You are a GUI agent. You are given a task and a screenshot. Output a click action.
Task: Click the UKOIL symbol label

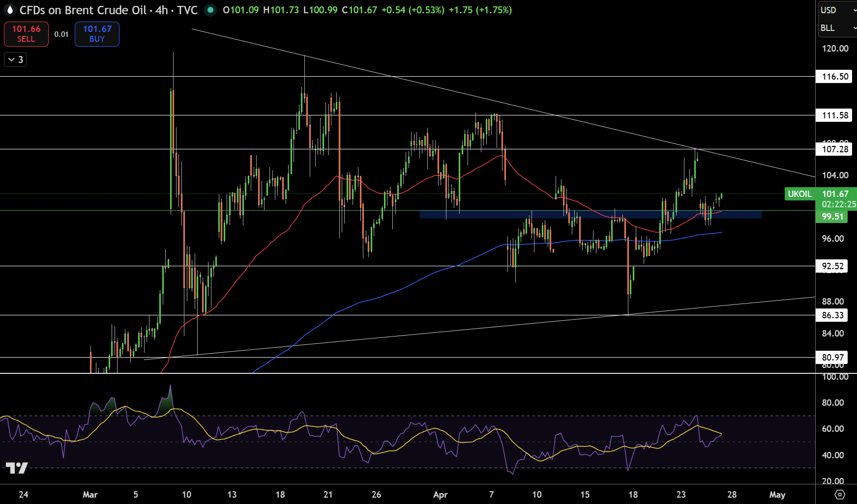point(799,194)
